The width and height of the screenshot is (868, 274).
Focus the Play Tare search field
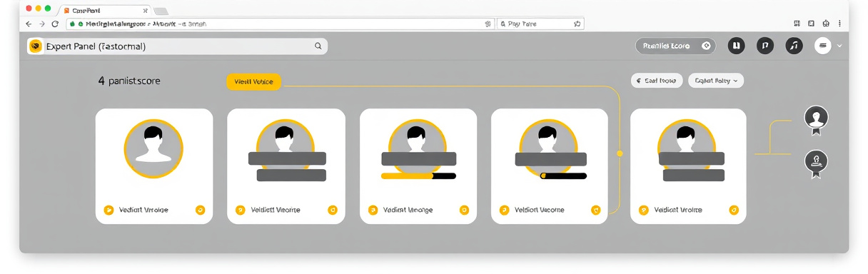540,24
